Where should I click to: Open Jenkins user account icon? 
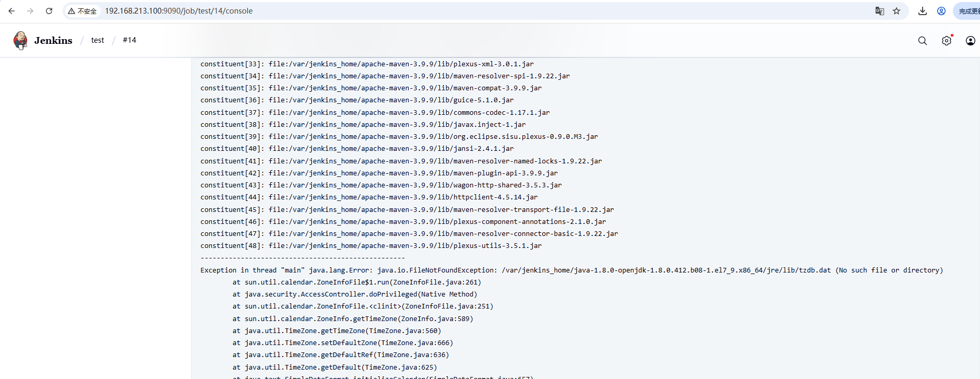click(971, 41)
